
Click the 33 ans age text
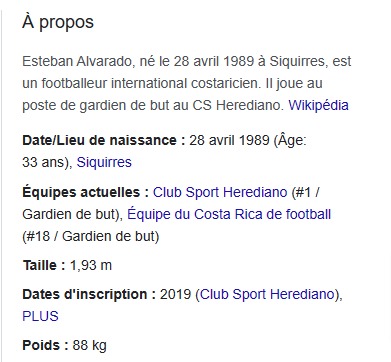pyautogui.click(x=45, y=162)
